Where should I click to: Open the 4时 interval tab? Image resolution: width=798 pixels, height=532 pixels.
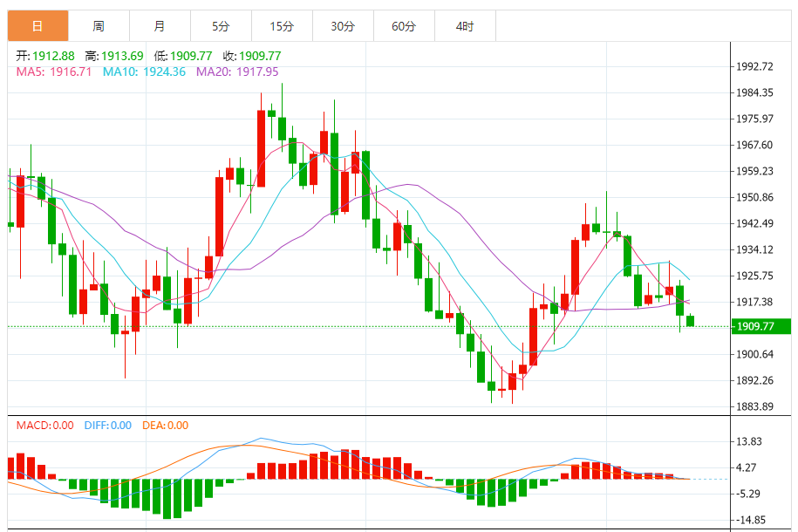pos(465,26)
